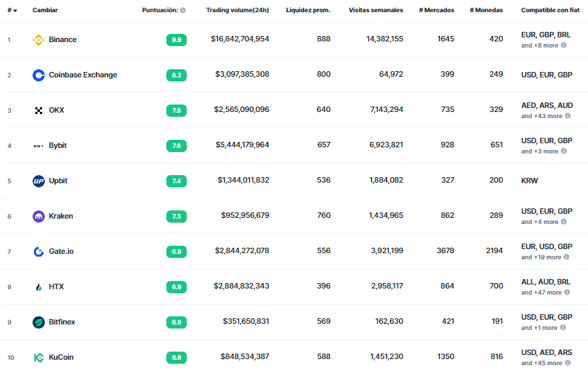Screen dimensions: 588x374
Task: Open the KuCoin exchange link
Action: [61, 357]
